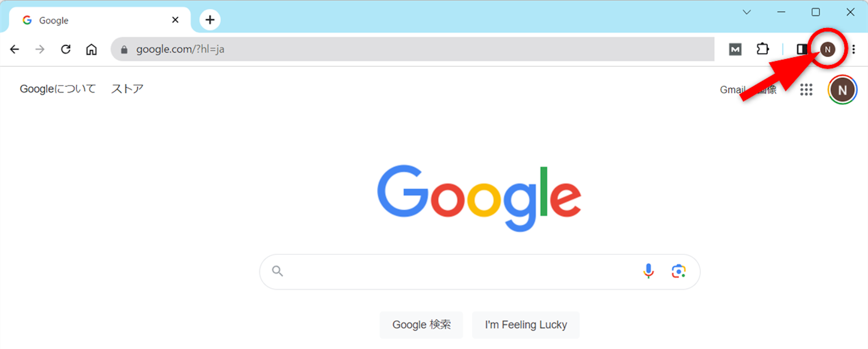
Task: Start voice search with the microphone
Action: pos(648,271)
